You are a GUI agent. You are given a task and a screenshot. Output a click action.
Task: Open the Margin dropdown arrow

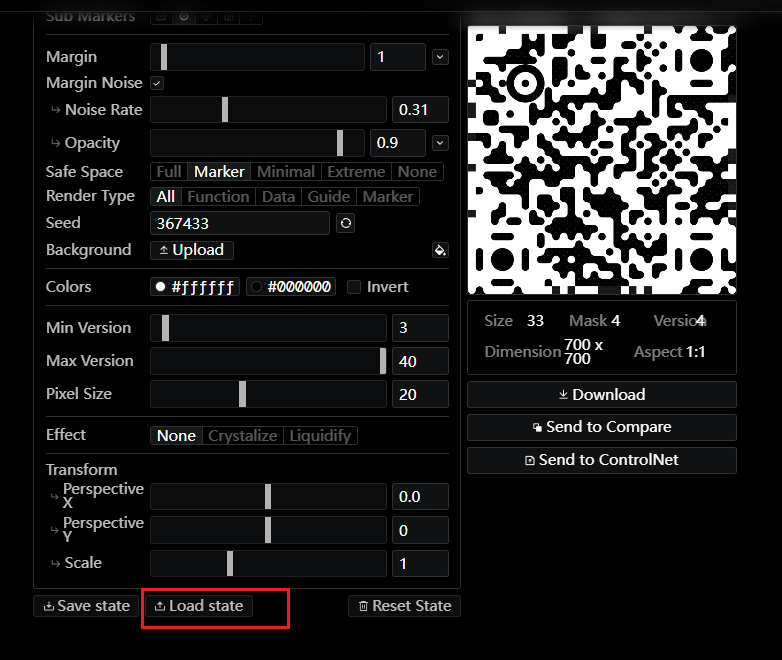(x=440, y=57)
